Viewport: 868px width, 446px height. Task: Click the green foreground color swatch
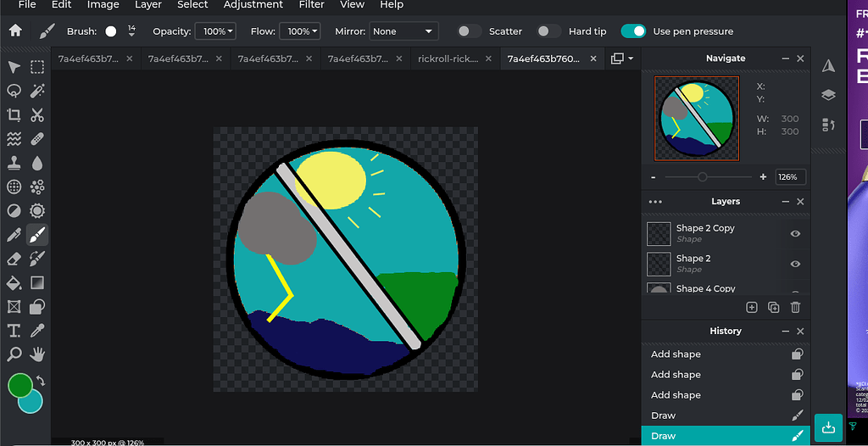coord(19,385)
